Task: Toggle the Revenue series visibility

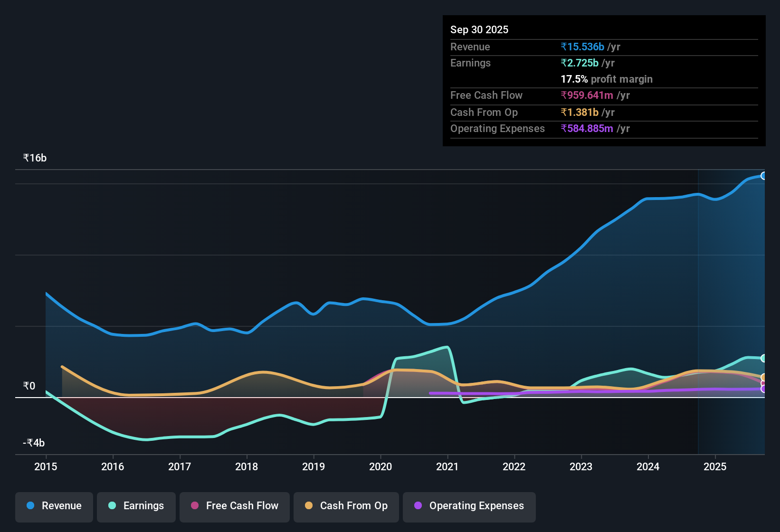Action: click(54, 506)
